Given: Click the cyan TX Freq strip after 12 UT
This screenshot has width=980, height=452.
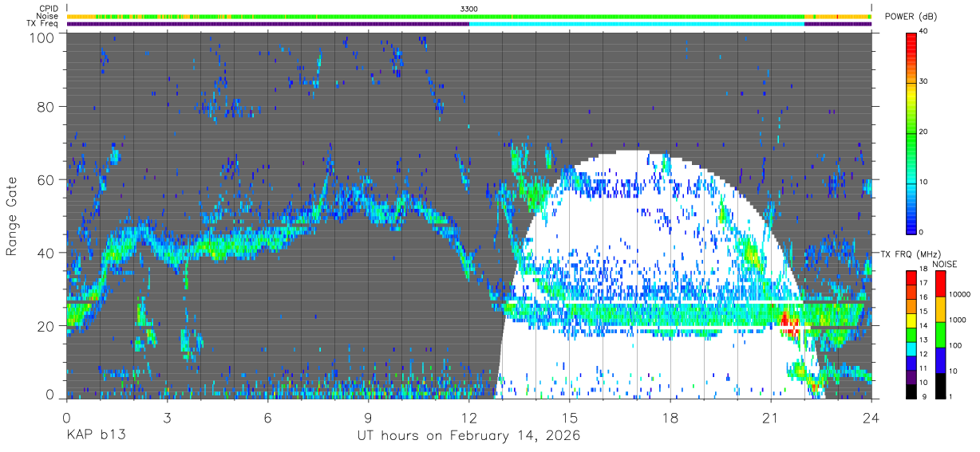Looking at the screenshot, I should (x=637, y=24).
